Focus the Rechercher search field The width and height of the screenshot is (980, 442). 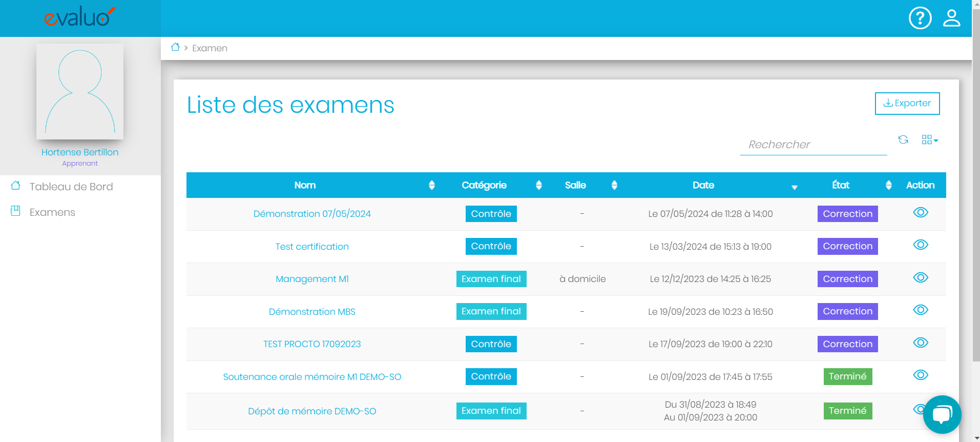point(813,145)
